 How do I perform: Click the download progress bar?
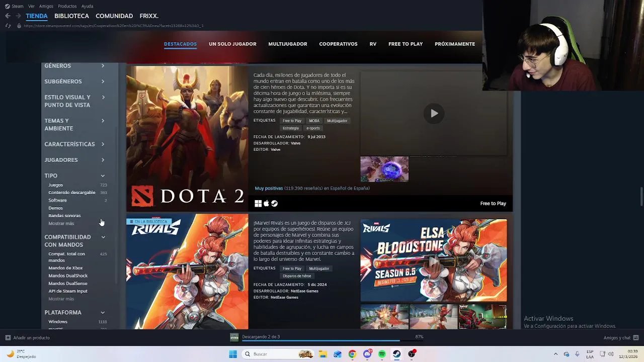333,341
